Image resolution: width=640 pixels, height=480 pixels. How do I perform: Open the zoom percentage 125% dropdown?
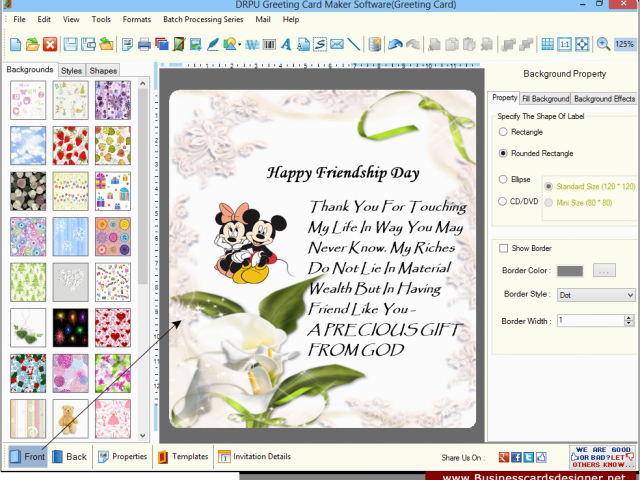click(x=624, y=44)
